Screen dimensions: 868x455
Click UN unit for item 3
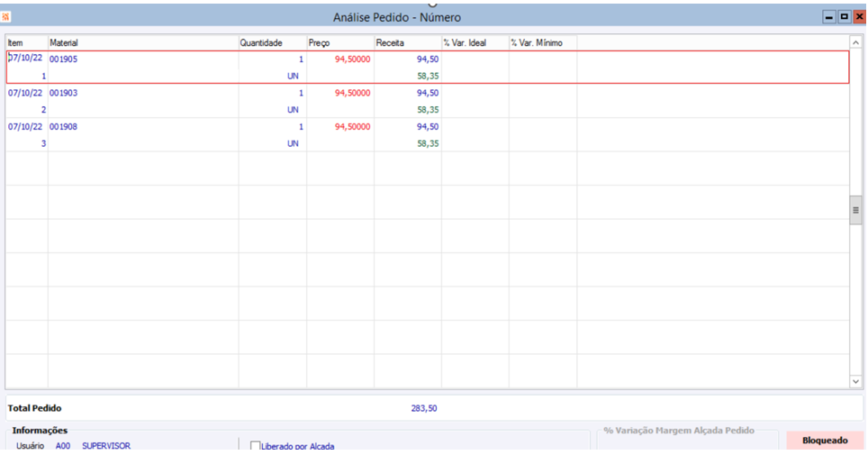tap(293, 143)
